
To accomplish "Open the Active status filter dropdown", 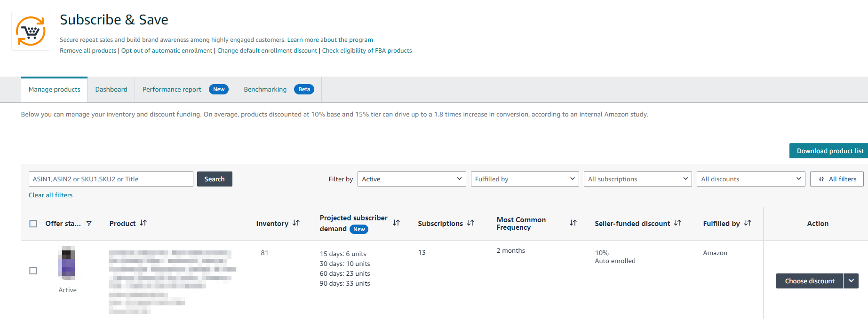I will point(411,179).
